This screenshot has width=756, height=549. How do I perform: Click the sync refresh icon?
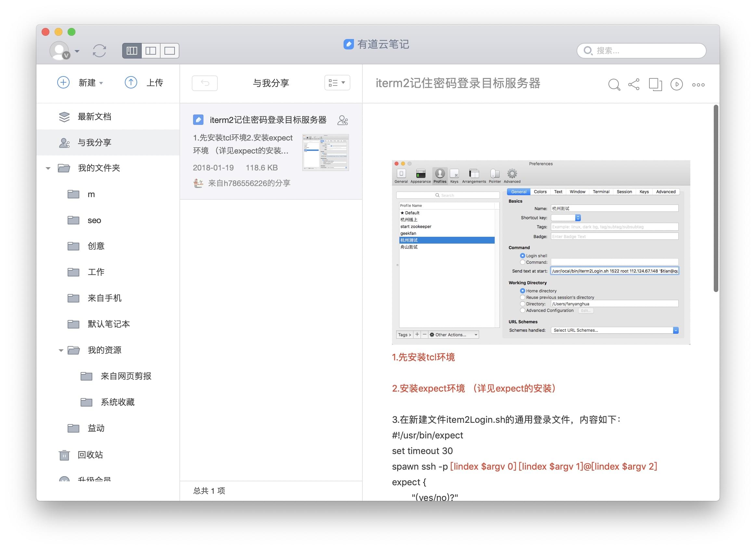coord(99,51)
